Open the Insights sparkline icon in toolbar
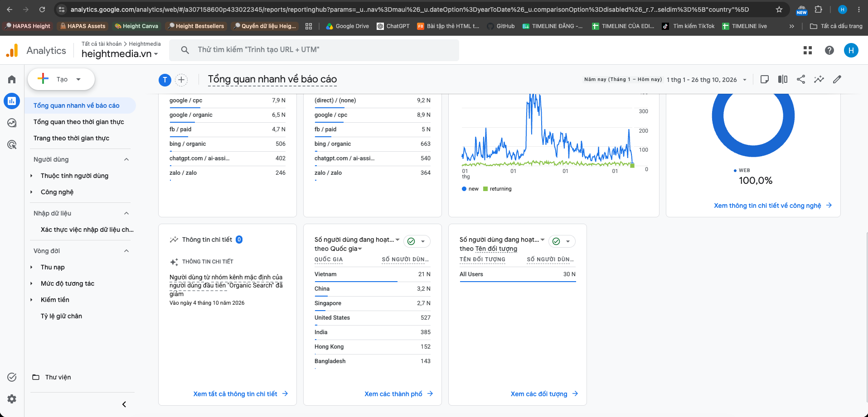 (819, 79)
